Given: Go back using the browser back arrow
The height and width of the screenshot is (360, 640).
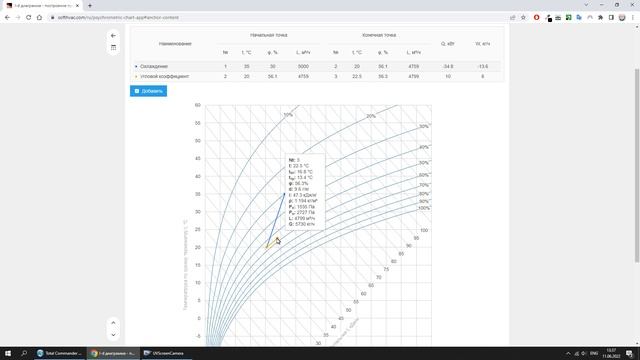Looking at the screenshot, I should coord(7,18).
